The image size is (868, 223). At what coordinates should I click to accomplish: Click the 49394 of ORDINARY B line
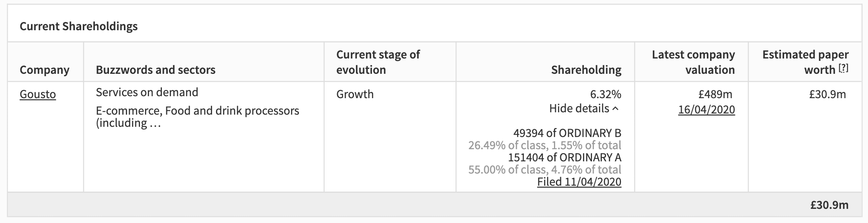567,133
